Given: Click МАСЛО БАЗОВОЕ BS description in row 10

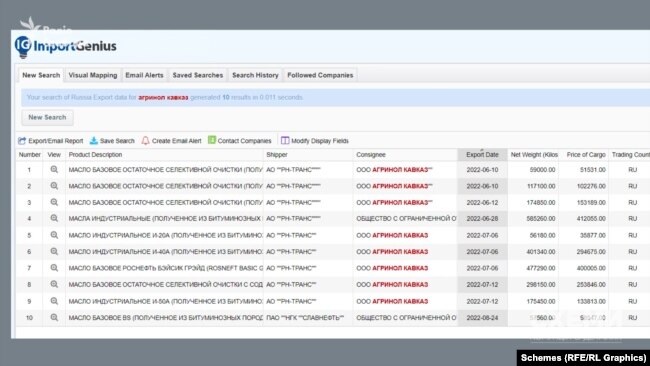Looking at the screenshot, I should (165, 318).
